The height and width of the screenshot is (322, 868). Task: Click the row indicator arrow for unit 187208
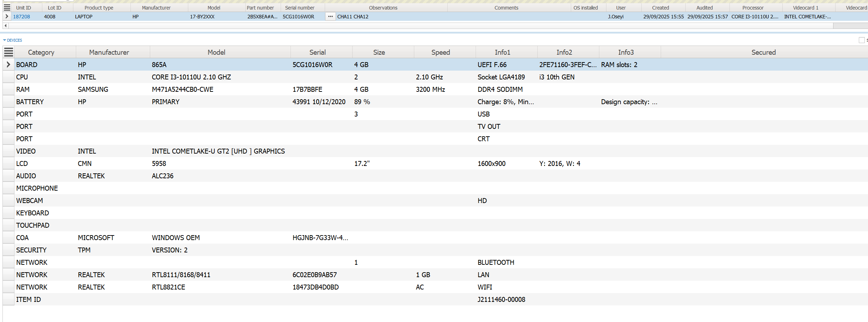pos(7,17)
